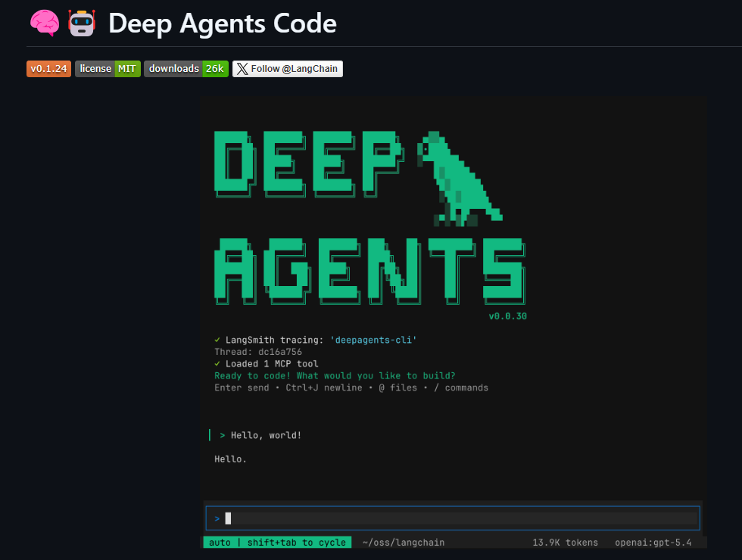Click the 'deepagents-cli' tracing project name

[x=373, y=340]
